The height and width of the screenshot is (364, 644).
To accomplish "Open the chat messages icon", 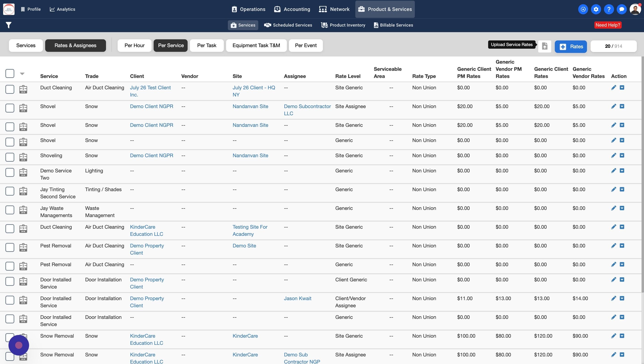I will [x=621, y=9].
